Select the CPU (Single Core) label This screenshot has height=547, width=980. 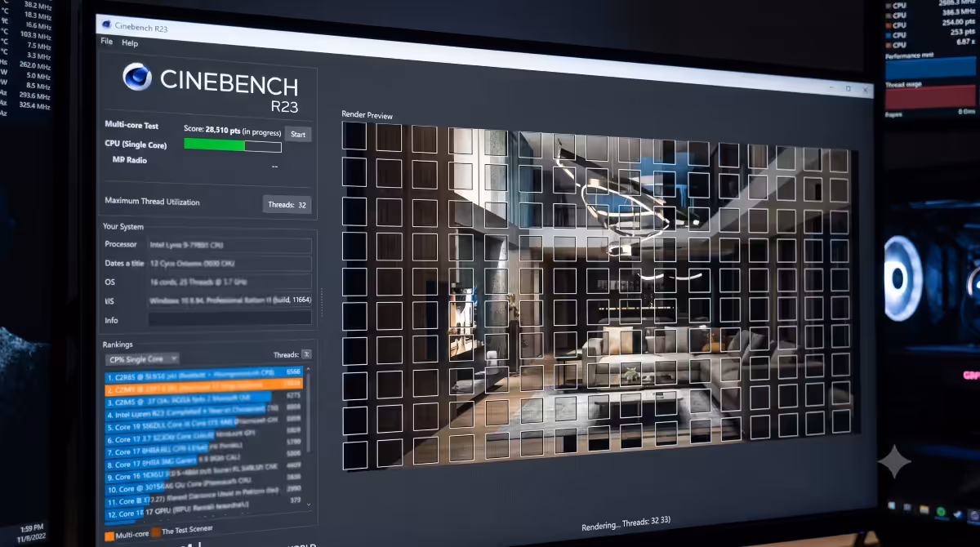tap(136, 145)
